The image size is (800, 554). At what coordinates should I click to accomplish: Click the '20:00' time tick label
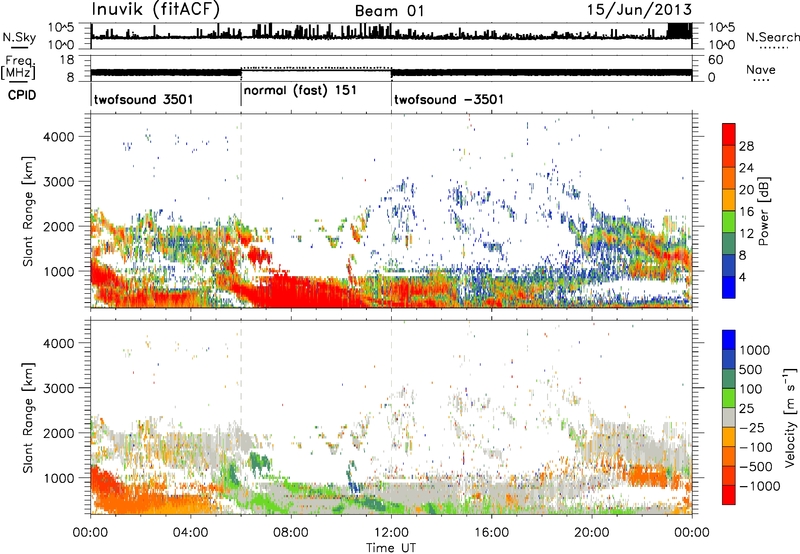592,533
